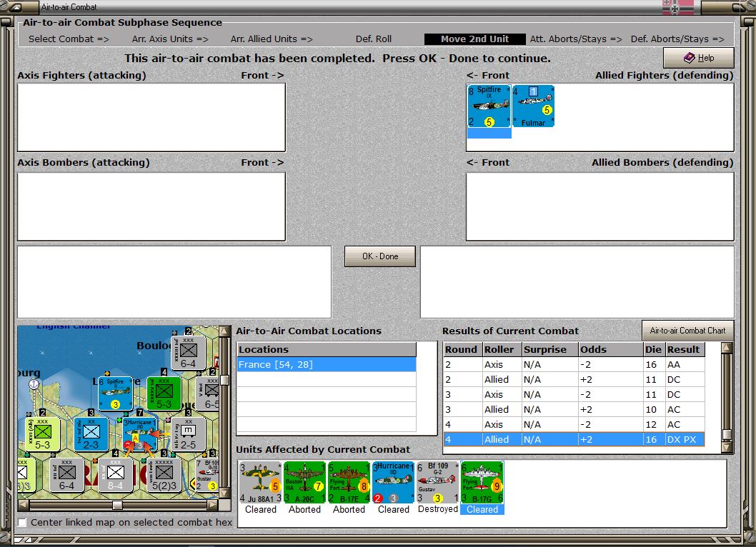Select the 5(2)3 army counter on map
The image size is (756, 547).
(x=164, y=475)
